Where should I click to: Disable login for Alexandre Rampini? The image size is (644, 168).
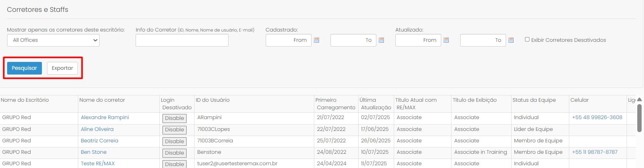pos(174,118)
